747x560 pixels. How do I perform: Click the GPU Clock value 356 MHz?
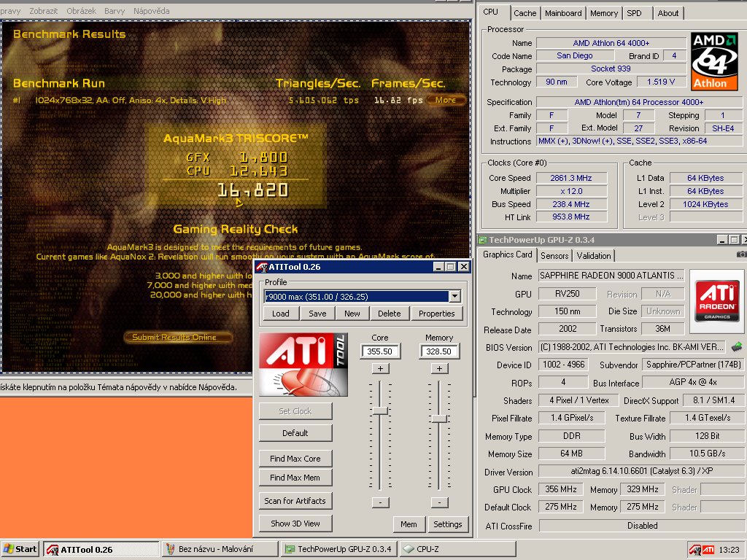561,489
